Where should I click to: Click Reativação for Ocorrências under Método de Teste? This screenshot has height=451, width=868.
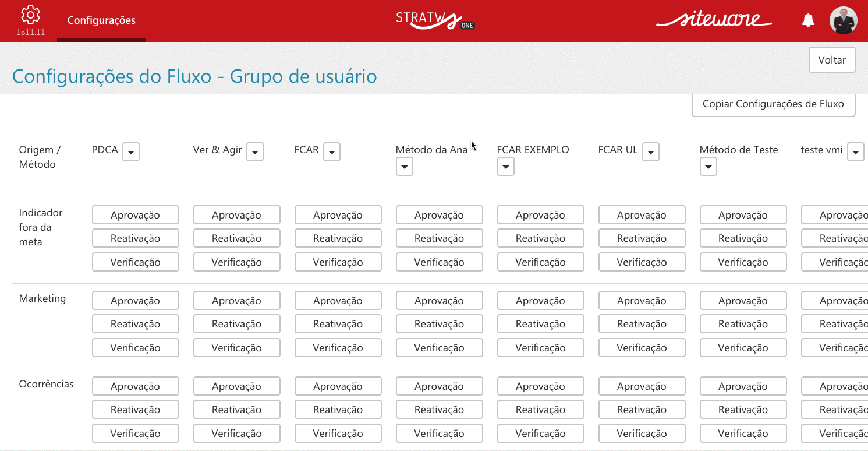(x=743, y=410)
